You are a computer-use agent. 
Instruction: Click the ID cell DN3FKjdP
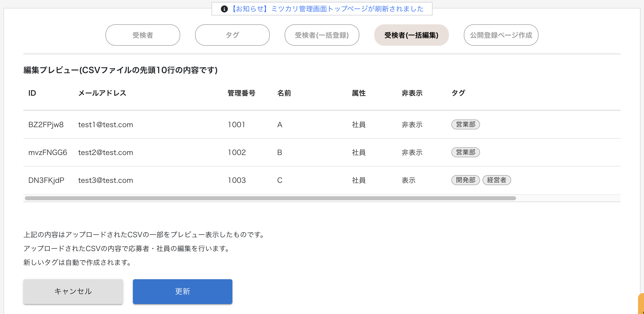(x=46, y=180)
